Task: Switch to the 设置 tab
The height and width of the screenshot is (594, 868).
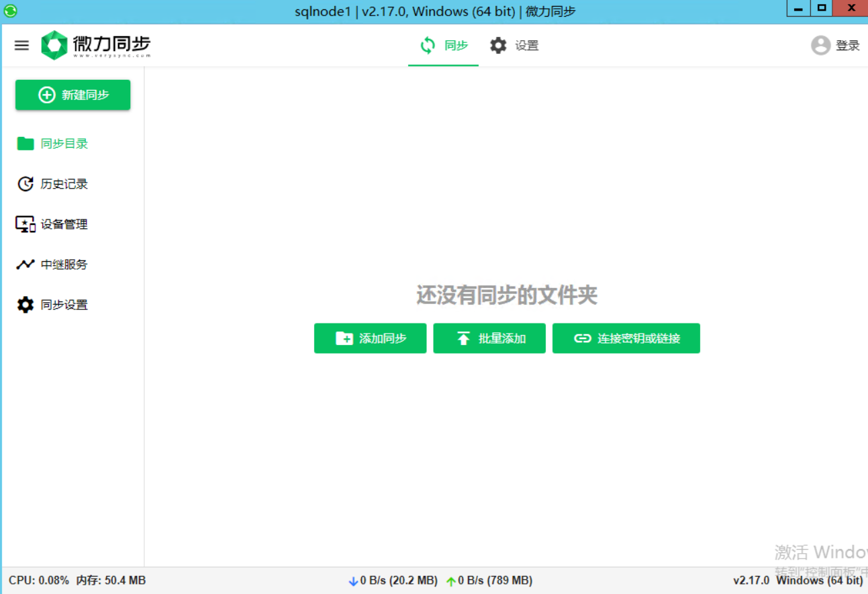Action: (x=514, y=46)
